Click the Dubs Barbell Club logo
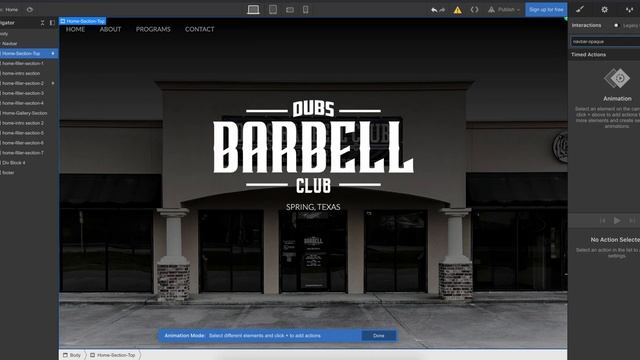 pos(313,147)
